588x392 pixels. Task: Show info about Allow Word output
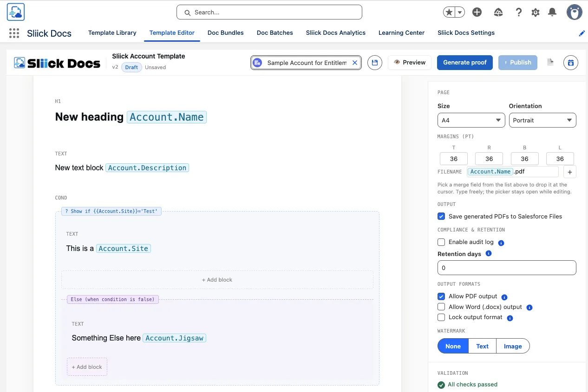(529, 308)
